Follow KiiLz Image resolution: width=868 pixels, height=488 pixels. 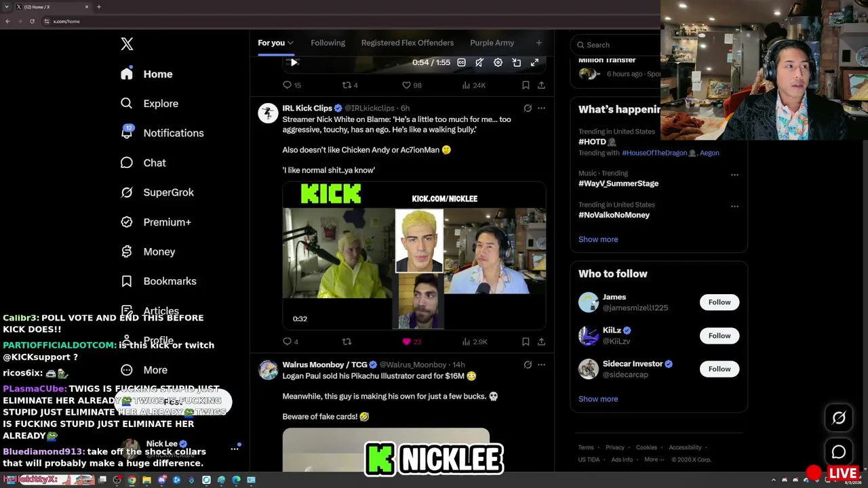coord(719,335)
